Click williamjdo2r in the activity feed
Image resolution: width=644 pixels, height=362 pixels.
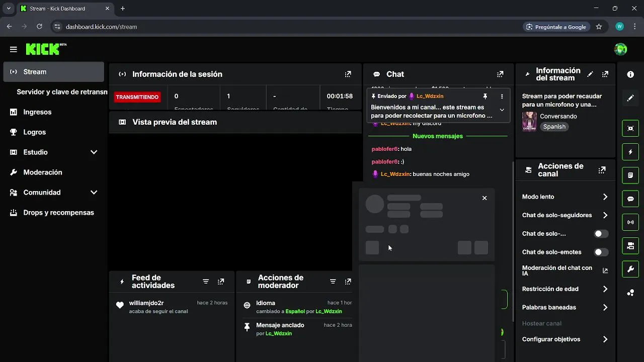(x=146, y=303)
